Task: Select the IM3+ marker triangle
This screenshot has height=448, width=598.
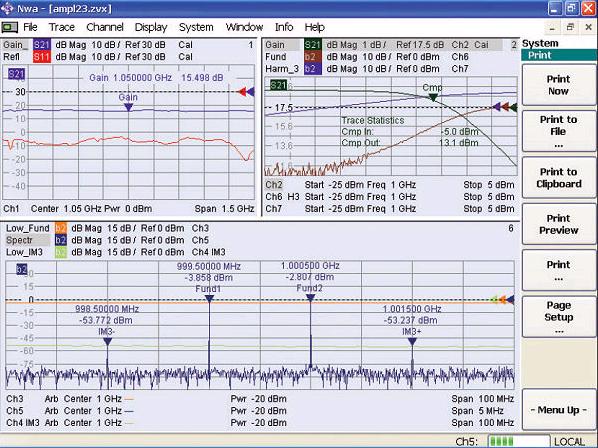Action: (x=412, y=342)
